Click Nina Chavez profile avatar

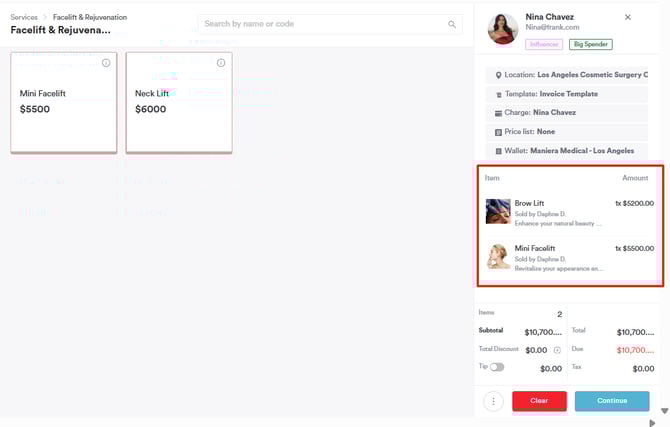(502, 29)
